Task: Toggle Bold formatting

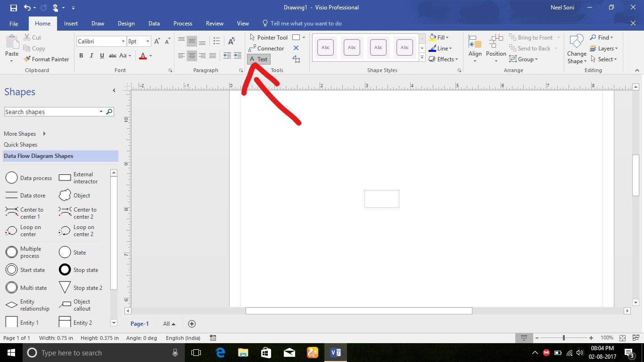Action: point(81,56)
